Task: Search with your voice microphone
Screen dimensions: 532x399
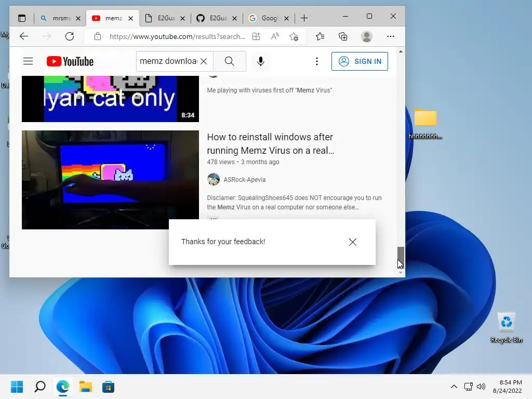Action: [261, 61]
